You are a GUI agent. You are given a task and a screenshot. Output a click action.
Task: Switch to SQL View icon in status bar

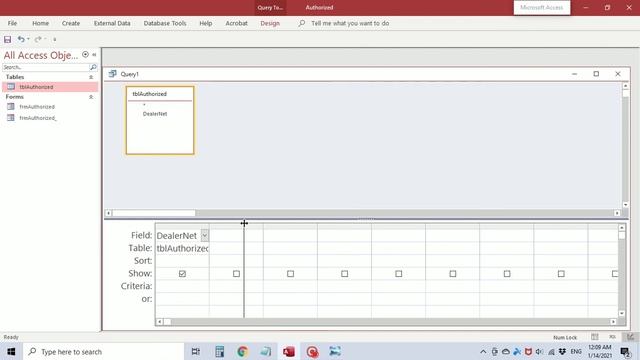click(x=613, y=337)
